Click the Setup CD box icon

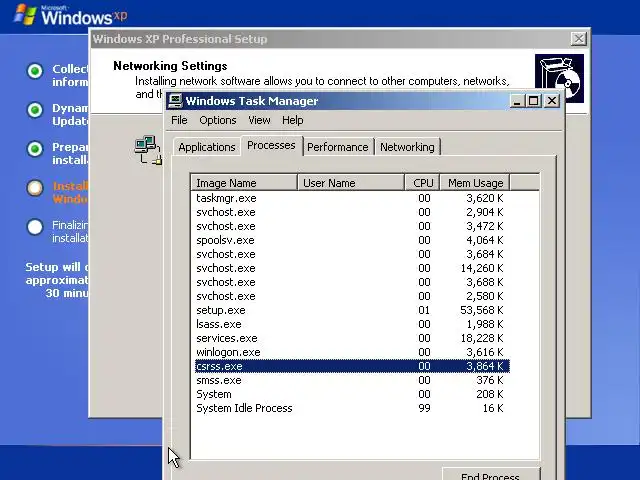point(559,78)
